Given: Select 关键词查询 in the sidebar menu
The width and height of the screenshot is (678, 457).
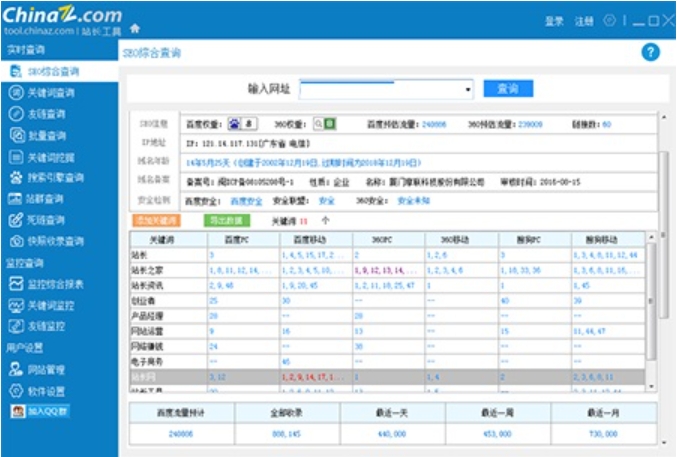Looking at the screenshot, I should click(51, 93).
